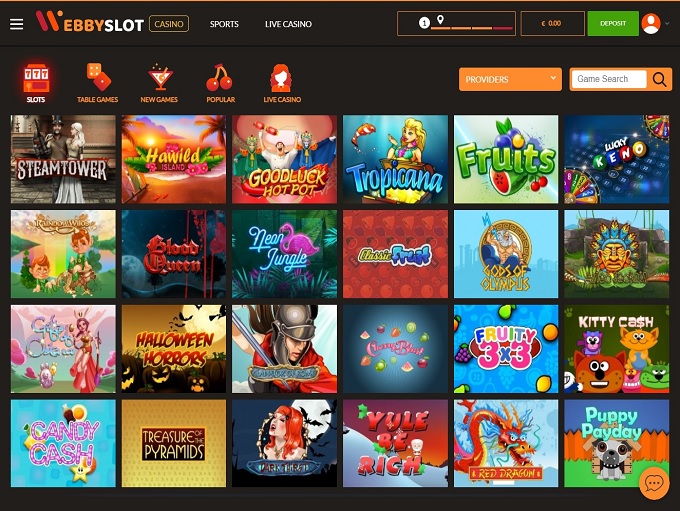
Task: Expand the arrow next to the avatar
Action: [667, 23]
